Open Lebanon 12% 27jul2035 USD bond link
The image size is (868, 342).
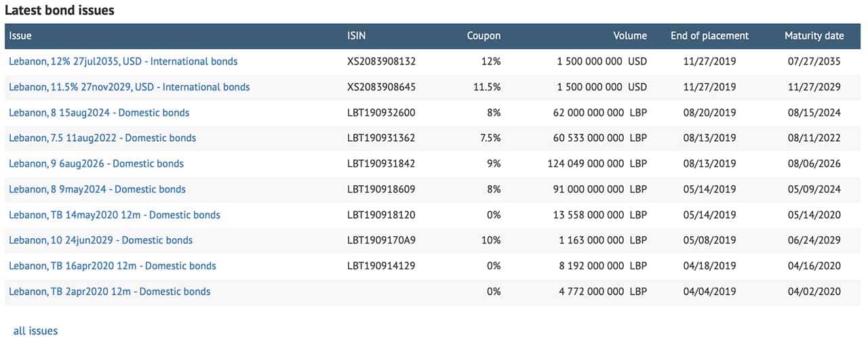tap(123, 62)
